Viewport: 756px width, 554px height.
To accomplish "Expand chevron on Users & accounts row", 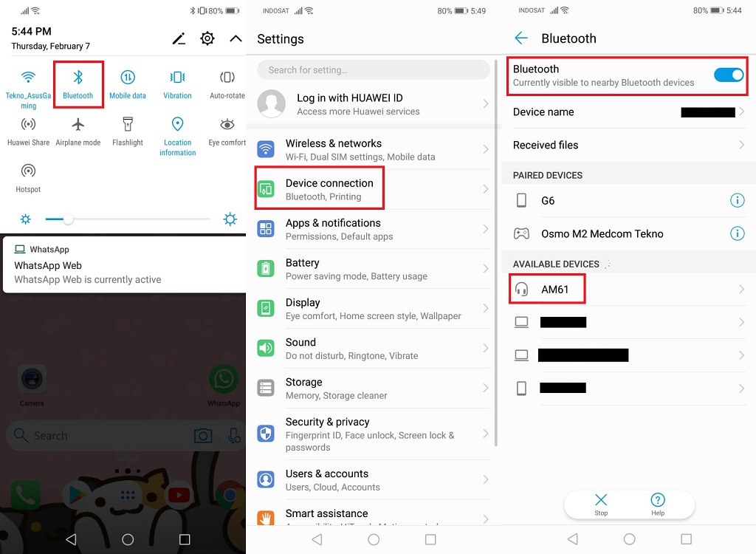I will coord(486,479).
